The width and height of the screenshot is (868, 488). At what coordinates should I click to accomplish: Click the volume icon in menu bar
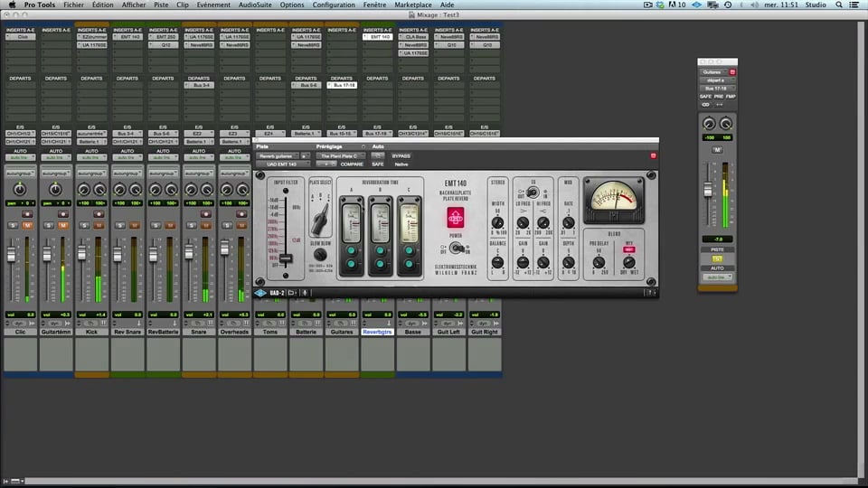(x=754, y=5)
